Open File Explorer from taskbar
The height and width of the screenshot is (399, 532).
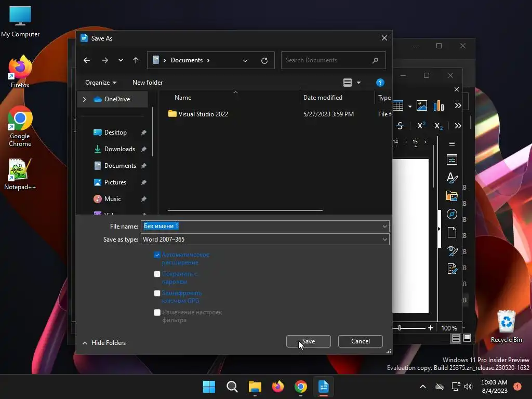[x=255, y=387]
